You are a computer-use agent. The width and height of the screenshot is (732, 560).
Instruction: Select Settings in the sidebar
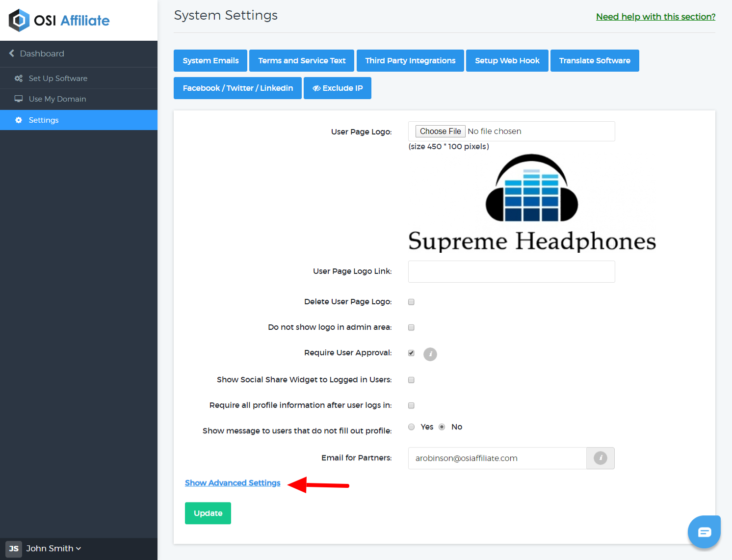[78, 120]
